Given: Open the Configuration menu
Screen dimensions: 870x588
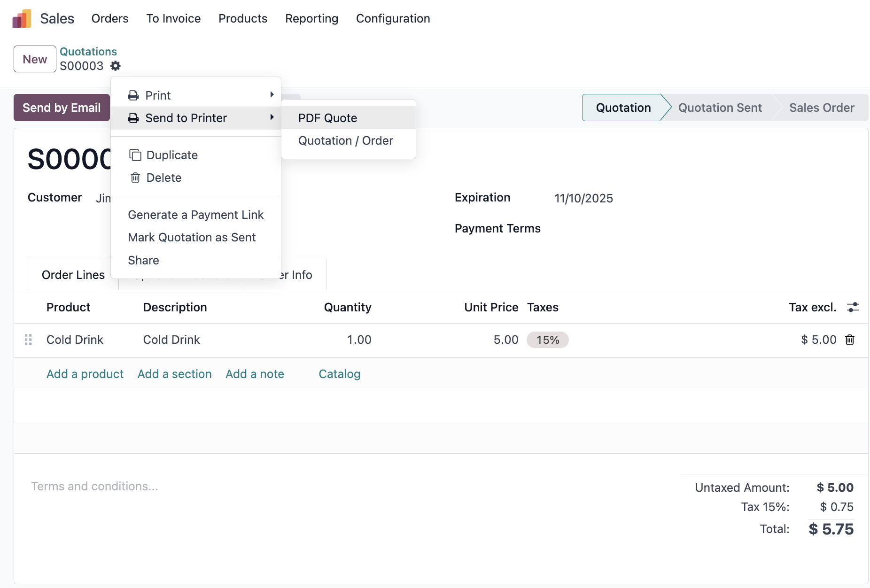Looking at the screenshot, I should tap(393, 18).
